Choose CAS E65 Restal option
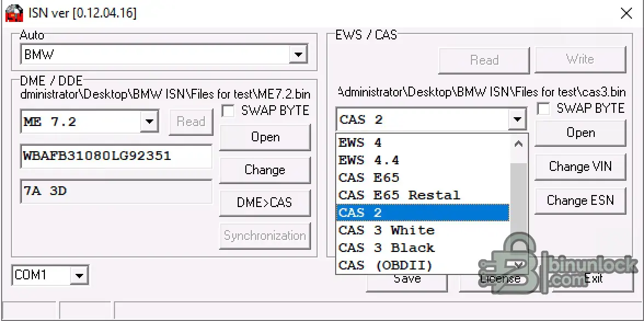The image size is (644, 321). coord(423,195)
